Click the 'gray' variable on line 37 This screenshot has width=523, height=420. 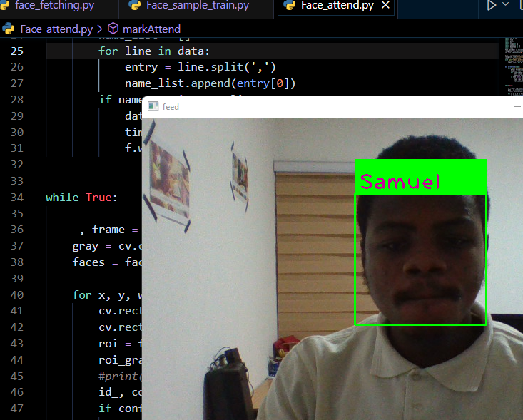[x=86, y=246]
